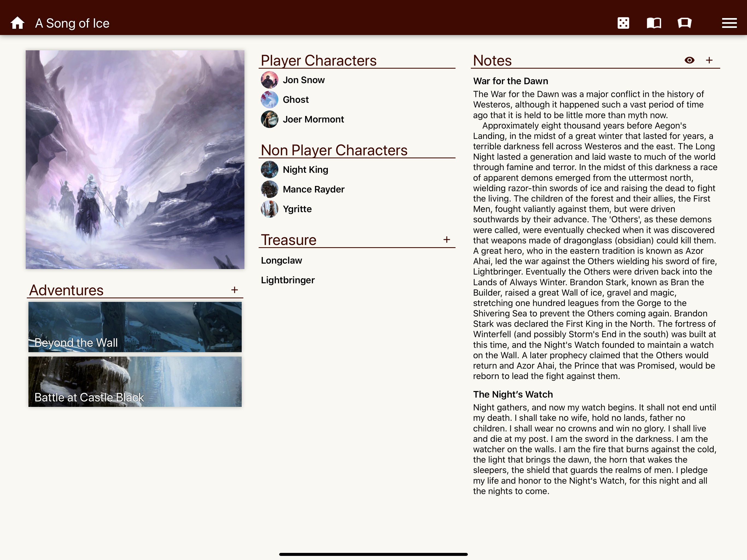Click Jon Snow's avatar
Screen dimensions: 747x560
tap(270, 80)
